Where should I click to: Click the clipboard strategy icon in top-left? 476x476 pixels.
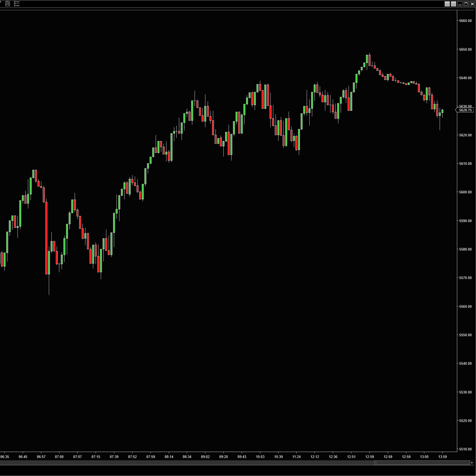point(8,4)
